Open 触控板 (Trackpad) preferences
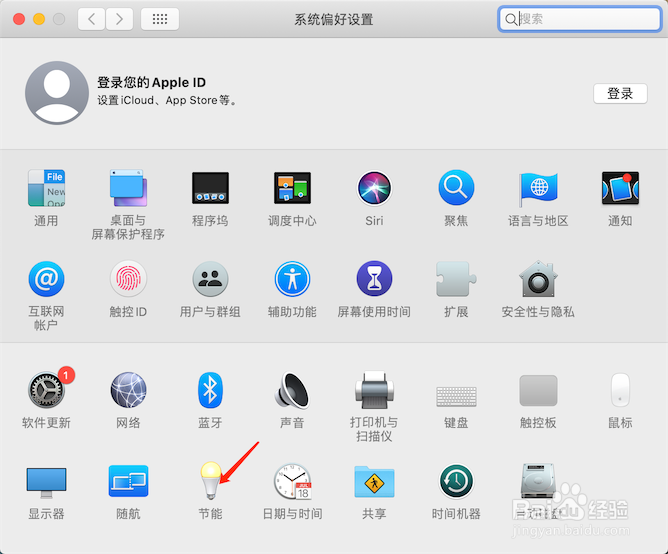This screenshot has height=554, width=668. [538, 390]
